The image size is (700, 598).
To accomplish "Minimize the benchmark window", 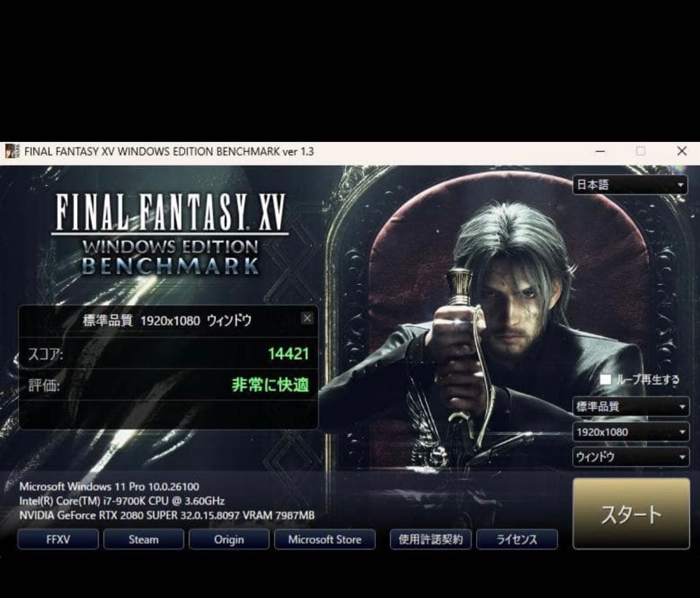I will click(x=600, y=152).
